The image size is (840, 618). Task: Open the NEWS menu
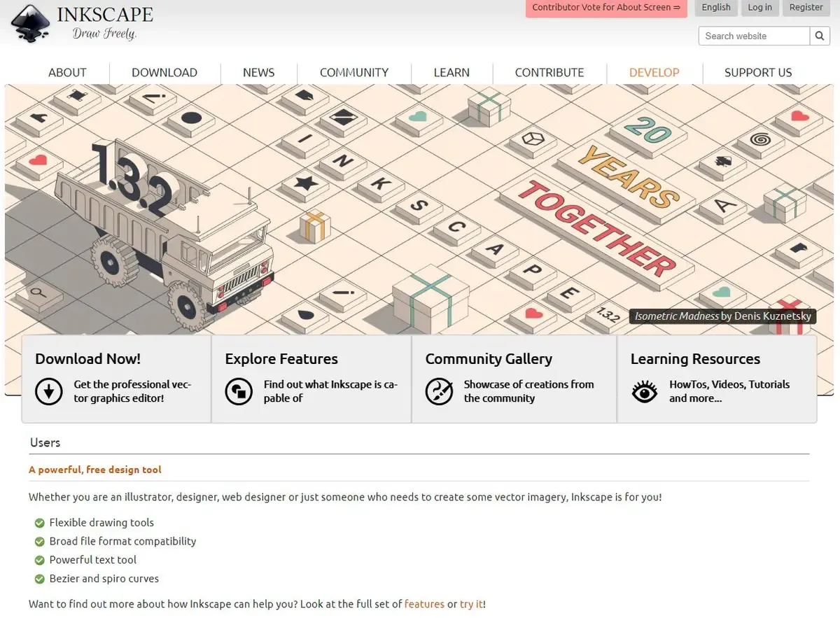coord(259,72)
